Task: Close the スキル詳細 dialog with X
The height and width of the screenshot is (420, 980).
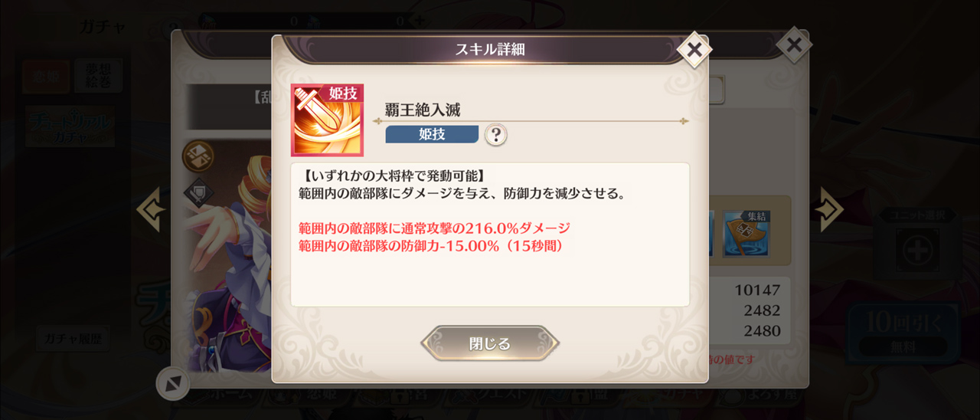Action: click(694, 51)
